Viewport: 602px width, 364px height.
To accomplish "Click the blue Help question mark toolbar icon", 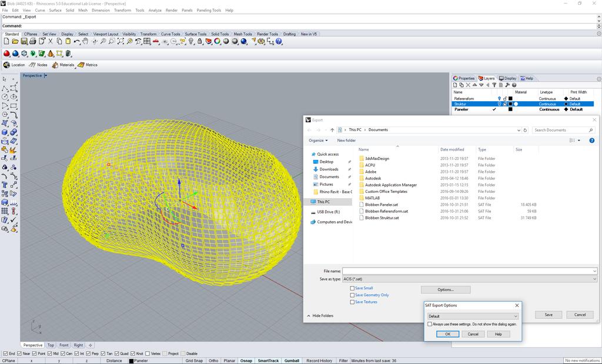I will [x=279, y=42].
